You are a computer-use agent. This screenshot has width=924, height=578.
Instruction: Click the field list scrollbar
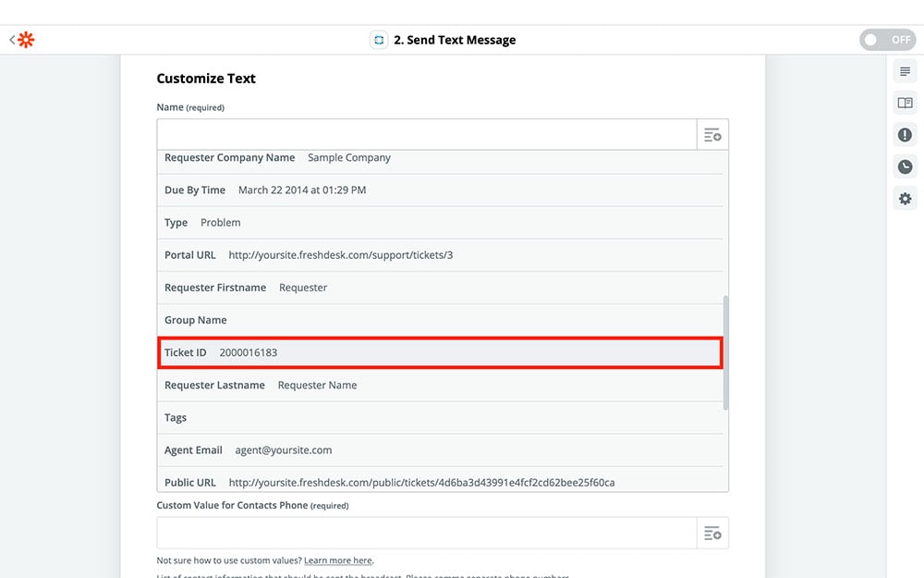[x=725, y=351]
